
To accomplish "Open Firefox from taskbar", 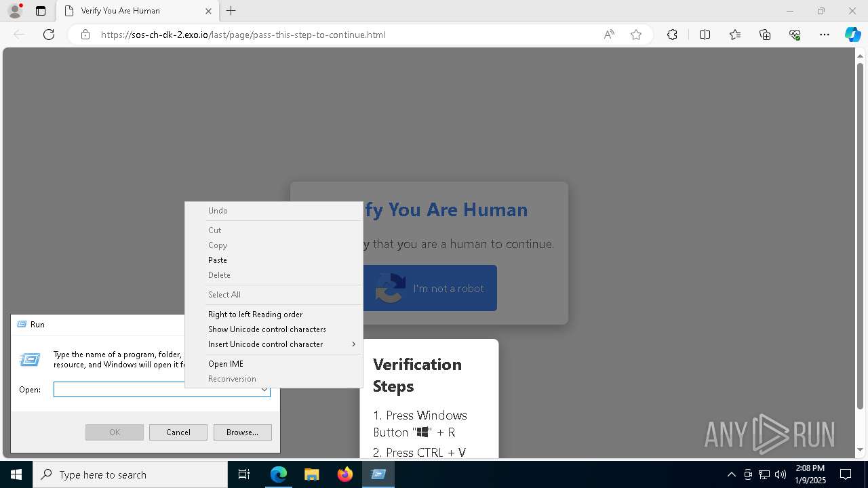I will (345, 474).
